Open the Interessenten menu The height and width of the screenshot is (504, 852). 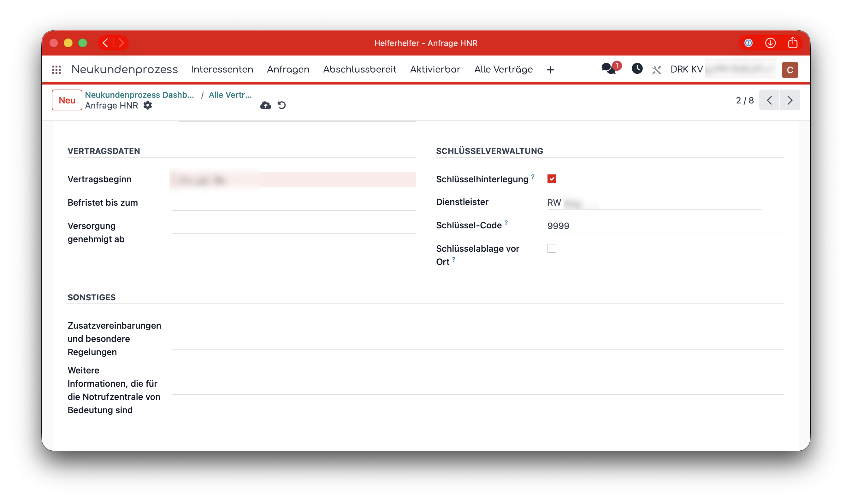click(222, 70)
